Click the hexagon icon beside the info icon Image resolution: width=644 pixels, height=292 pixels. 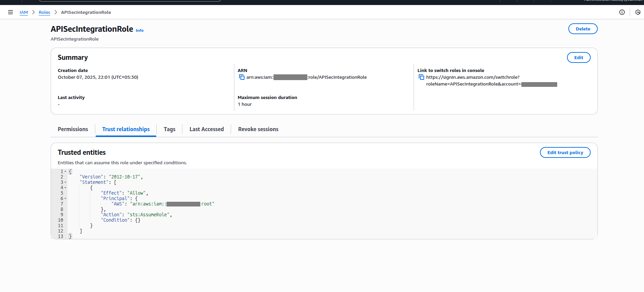tap(638, 12)
